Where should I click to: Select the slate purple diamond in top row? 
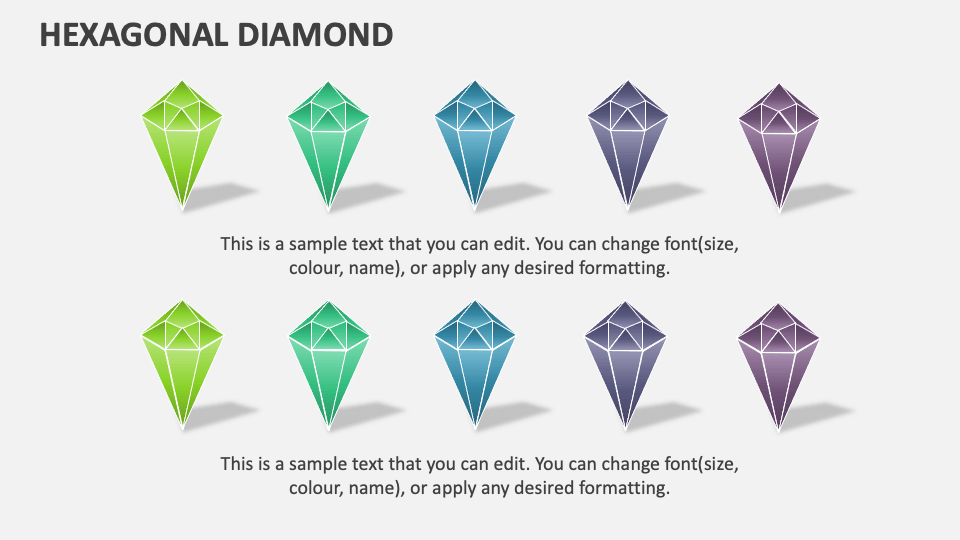(x=628, y=145)
